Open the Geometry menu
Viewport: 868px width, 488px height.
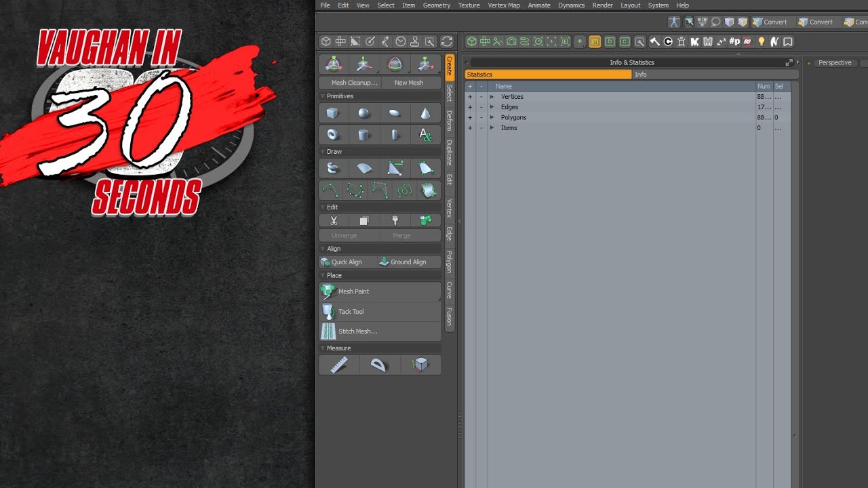437,5
